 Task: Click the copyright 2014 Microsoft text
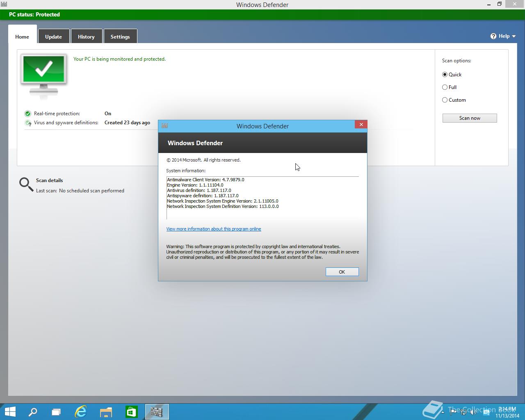[x=204, y=160]
